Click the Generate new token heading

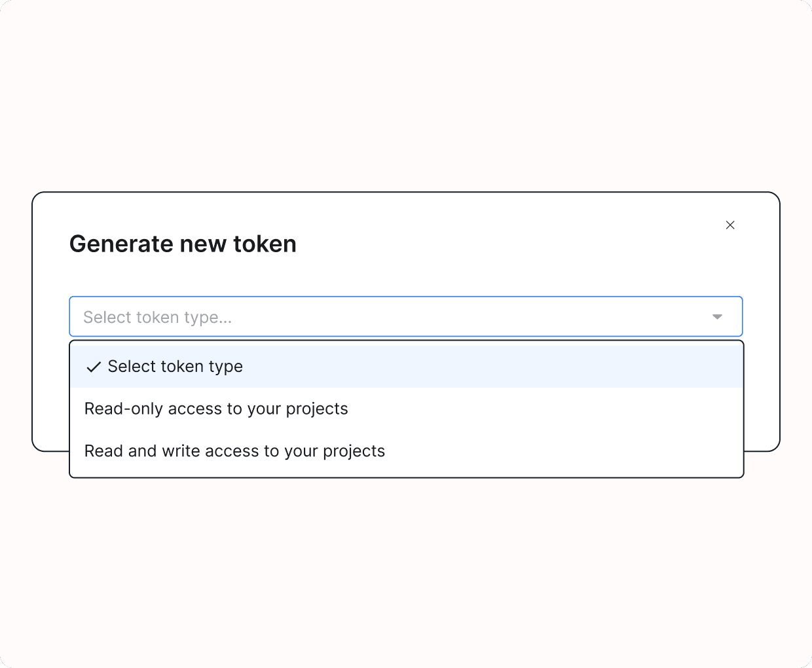pos(183,244)
